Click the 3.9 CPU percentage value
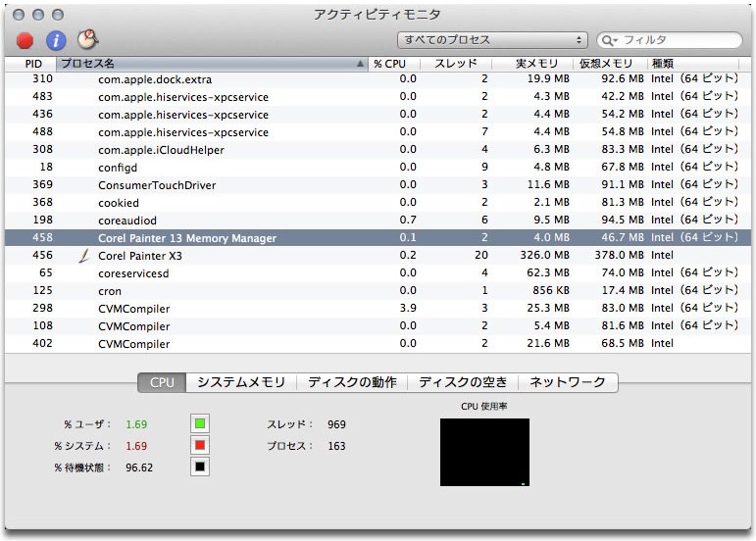Viewport: 756px width, 541px height. pyautogui.click(x=408, y=309)
